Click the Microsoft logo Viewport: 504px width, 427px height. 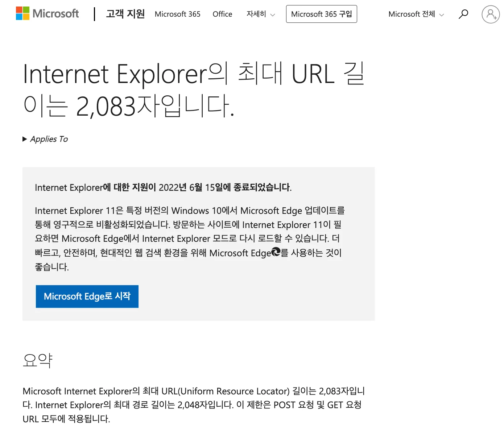pyautogui.click(x=47, y=14)
